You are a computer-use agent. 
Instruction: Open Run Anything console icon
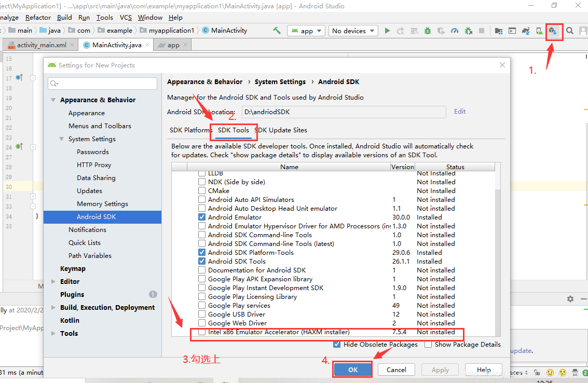[x=512, y=31]
